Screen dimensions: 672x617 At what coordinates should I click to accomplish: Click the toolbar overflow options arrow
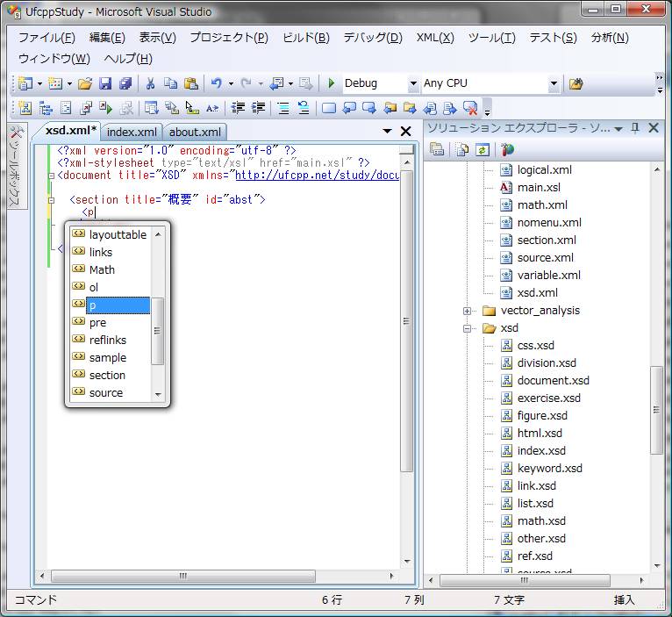click(x=660, y=84)
